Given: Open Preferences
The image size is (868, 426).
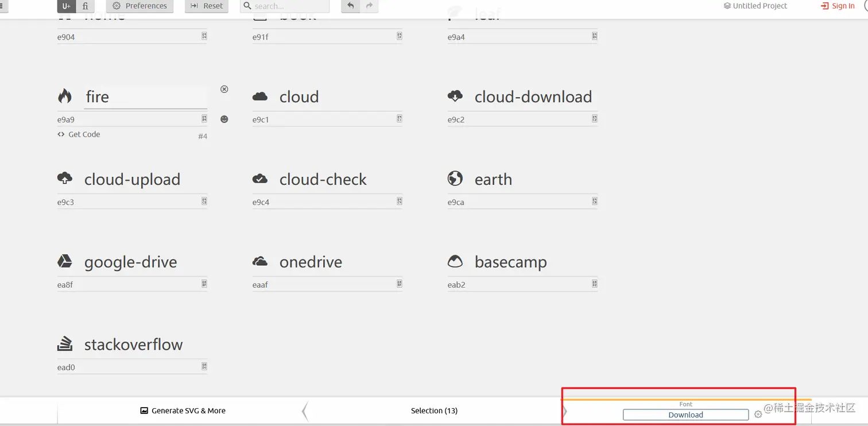Looking at the screenshot, I should tap(140, 6).
